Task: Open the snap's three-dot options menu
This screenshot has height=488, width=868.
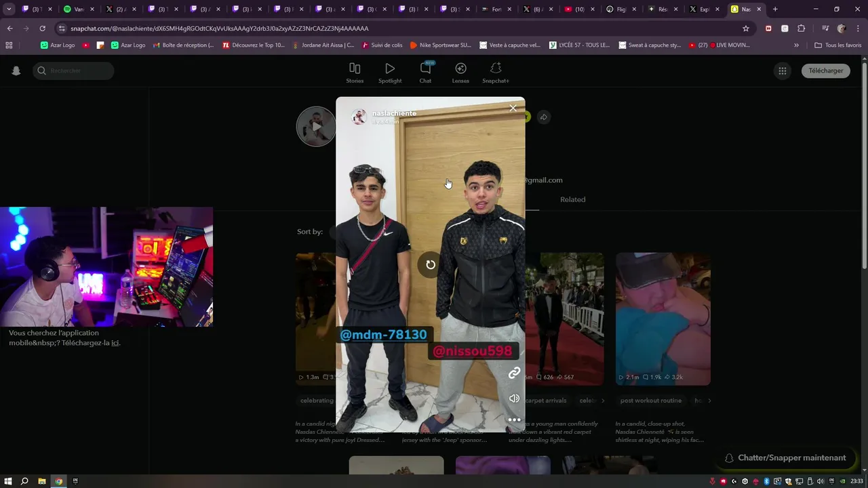Action: click(x=514, y=420)
